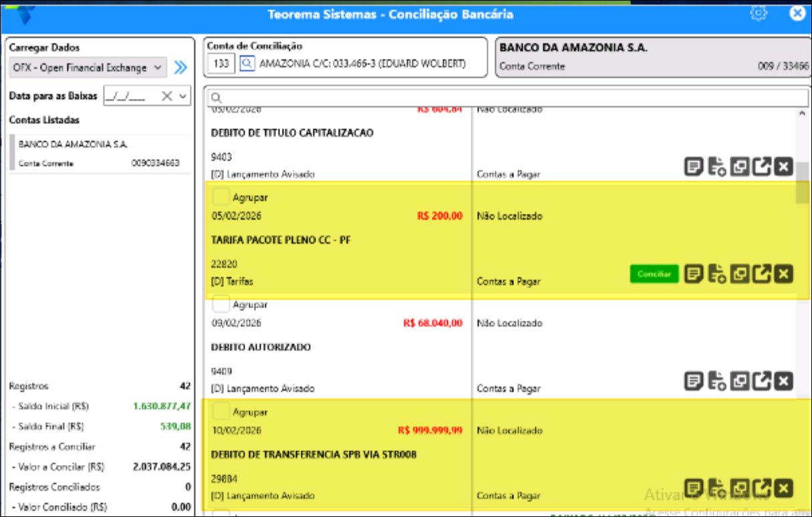Click duplicate icon on the DEBITO DE TRANSFERENCIA row
Image resolution: width=812 pixels, height=517 pixels.
[740, 488]
